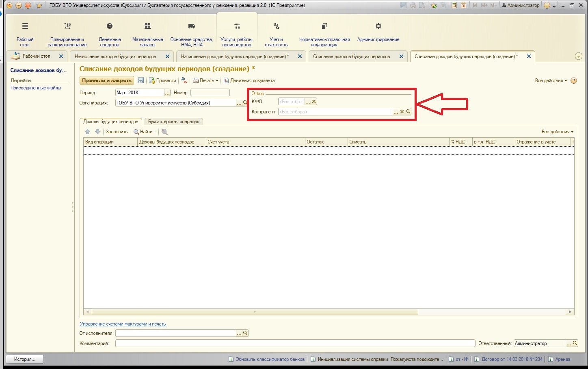
Task: Open Обновить классификатор банков notification
Action: point(267,359)
